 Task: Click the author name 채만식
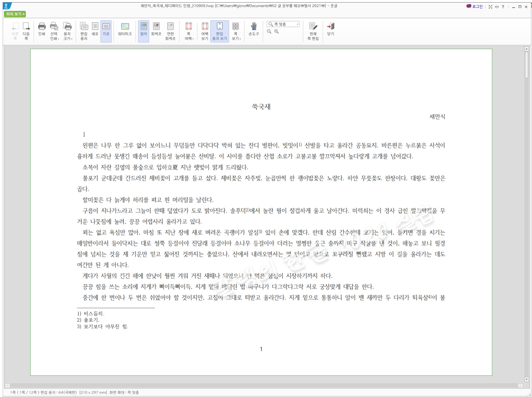coord(437,116)
